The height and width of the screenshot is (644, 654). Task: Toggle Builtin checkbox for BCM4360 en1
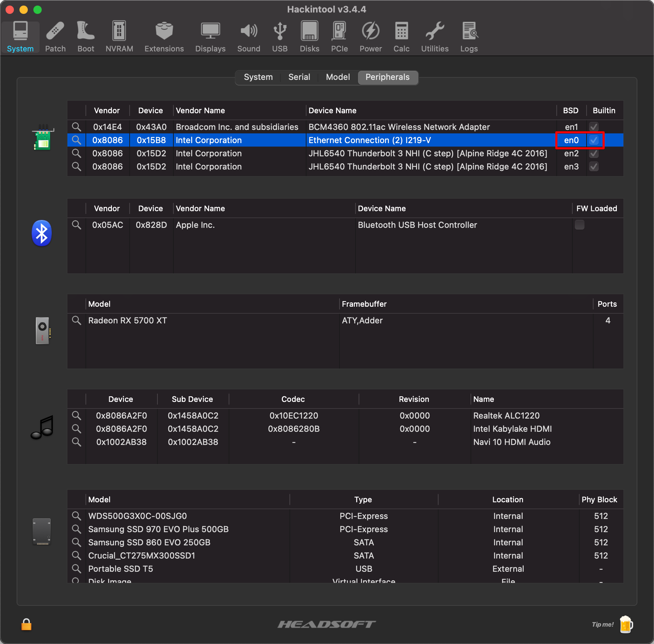[594, 127]
